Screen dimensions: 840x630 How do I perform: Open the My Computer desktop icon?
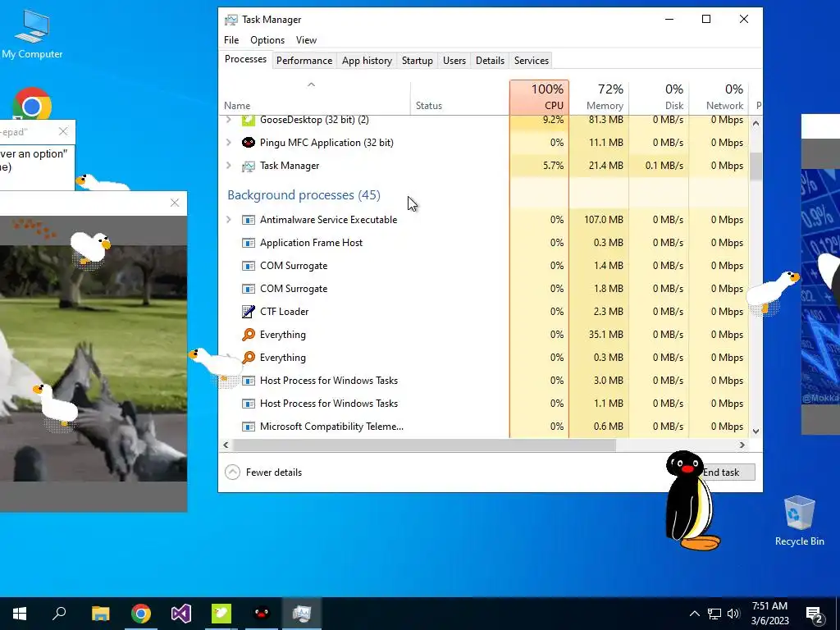32,34
